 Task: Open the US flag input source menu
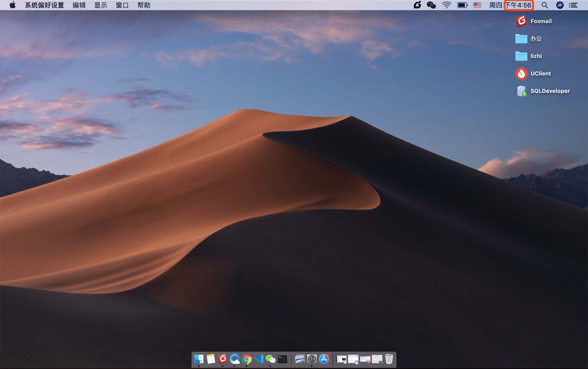coord(477,5)
